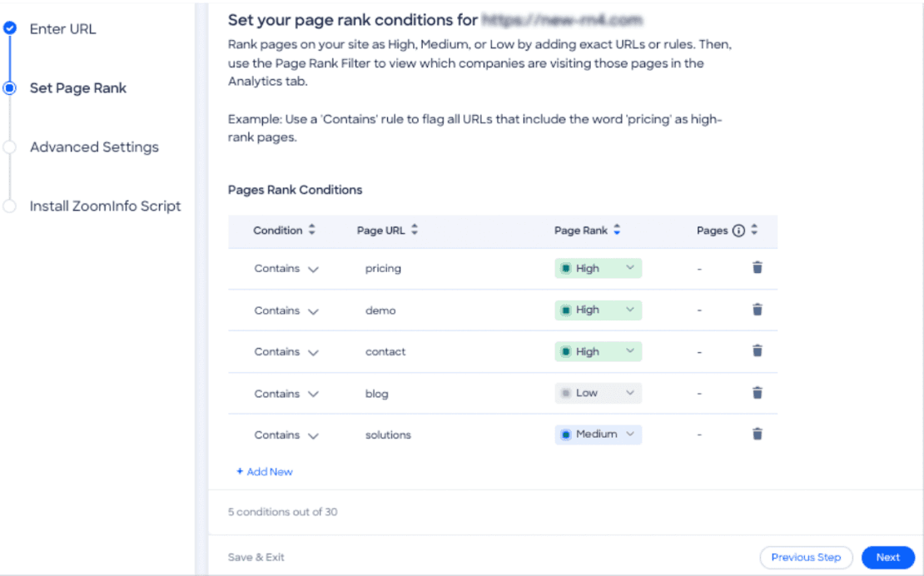Select the Advanced Settings step circle

pyautogui.click(x=10, y=147)
